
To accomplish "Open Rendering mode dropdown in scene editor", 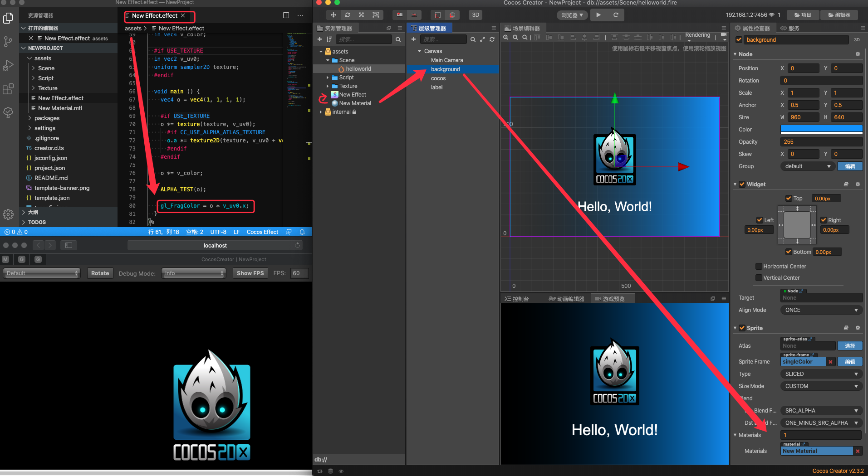I will click(698, 36).
